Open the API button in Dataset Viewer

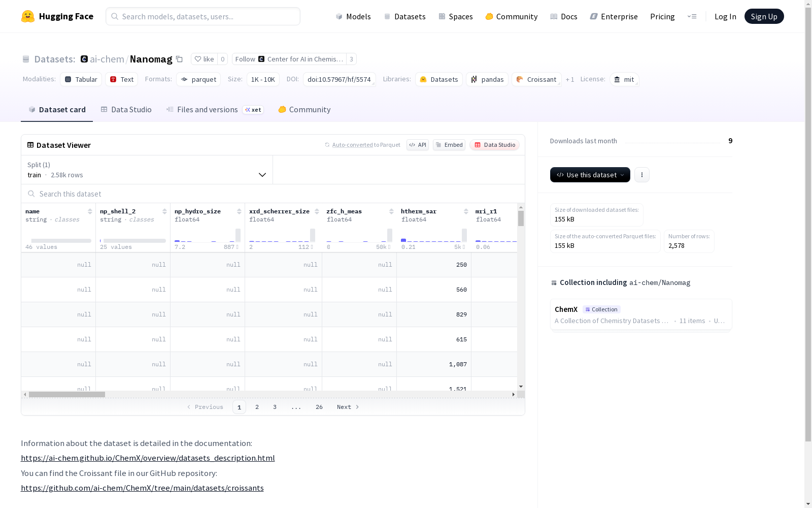point(418,145)
